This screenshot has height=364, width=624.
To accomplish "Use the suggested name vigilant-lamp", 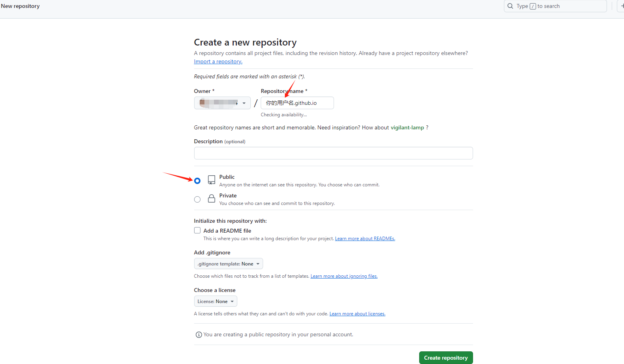I will 407,127.
